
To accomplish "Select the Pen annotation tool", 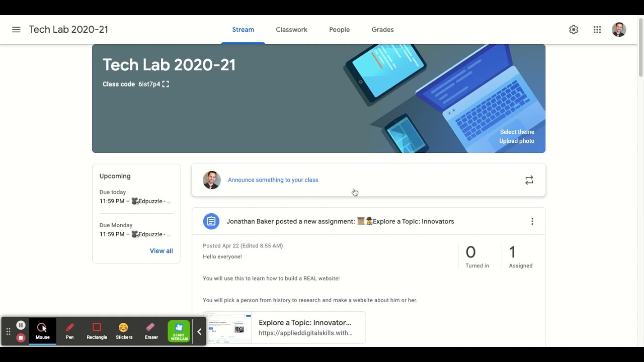I will point(70,331).
